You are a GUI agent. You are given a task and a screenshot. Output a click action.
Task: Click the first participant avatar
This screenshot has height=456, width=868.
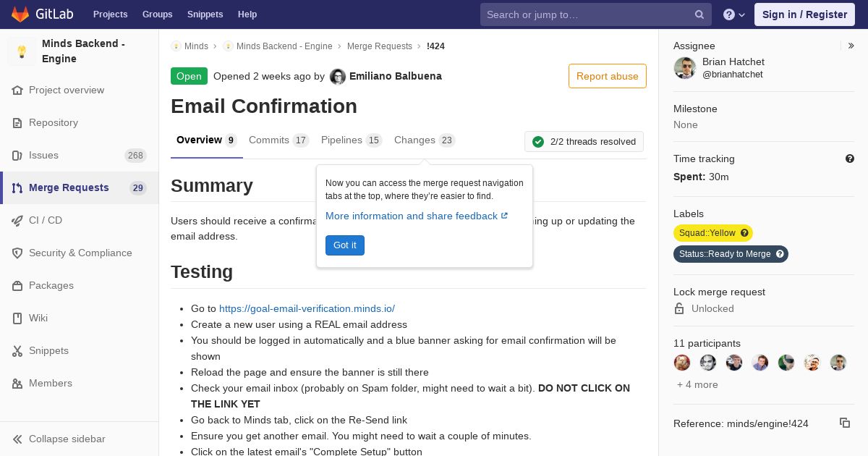tap(682, 363)
